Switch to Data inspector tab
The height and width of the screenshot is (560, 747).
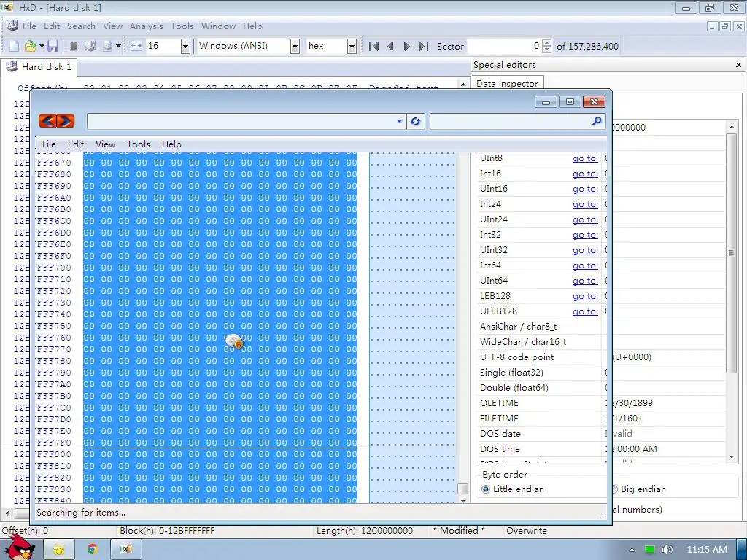coord(507,83)
